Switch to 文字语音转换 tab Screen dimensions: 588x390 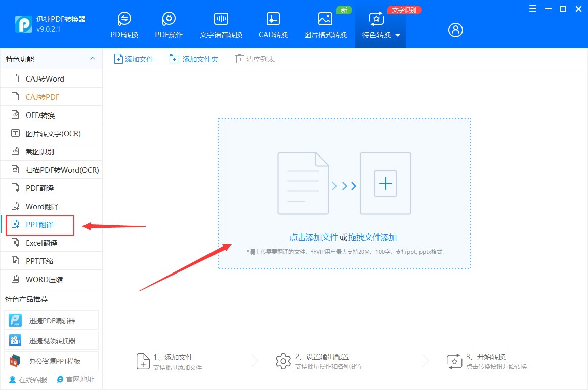tap(221, 25)
